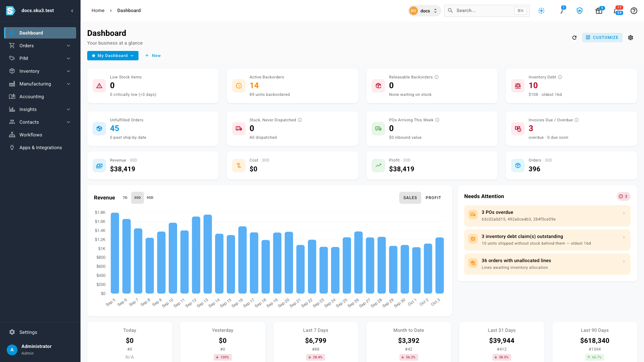Click Releasable Backorders info icon
The height and width of the screenshot is (362, 644).
pos(436,77)
